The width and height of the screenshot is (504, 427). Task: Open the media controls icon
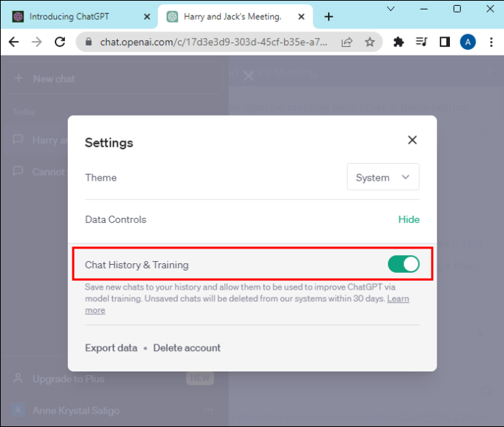tap(421, 42)
